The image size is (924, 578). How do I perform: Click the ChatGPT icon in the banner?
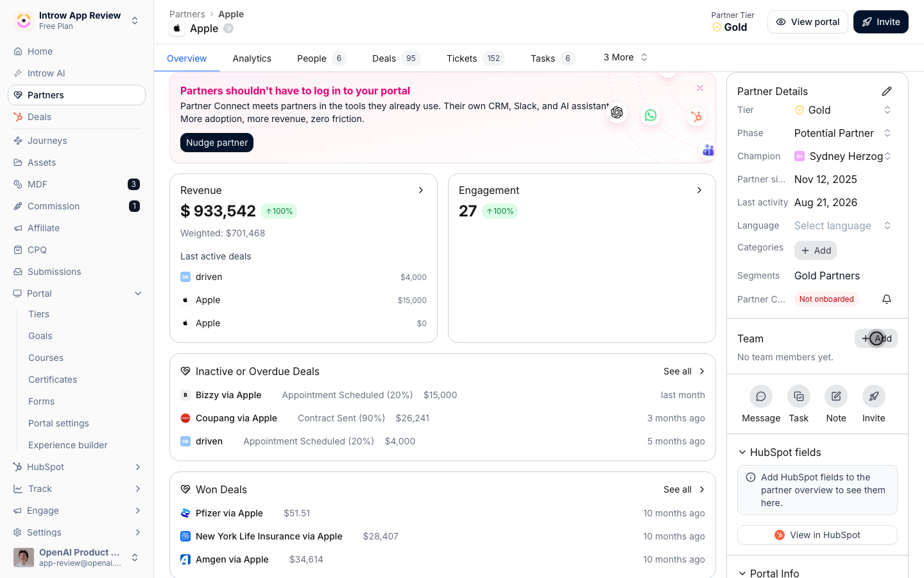click(x=617, y=112)
